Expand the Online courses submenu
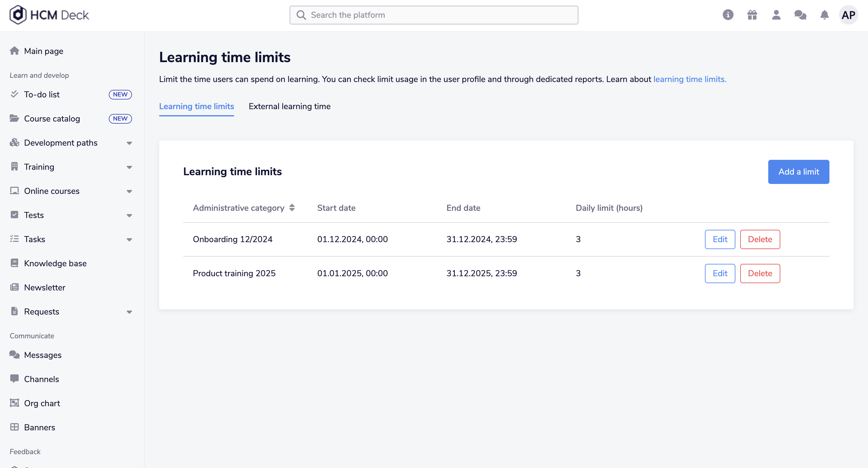 click(x=129, y=191)
